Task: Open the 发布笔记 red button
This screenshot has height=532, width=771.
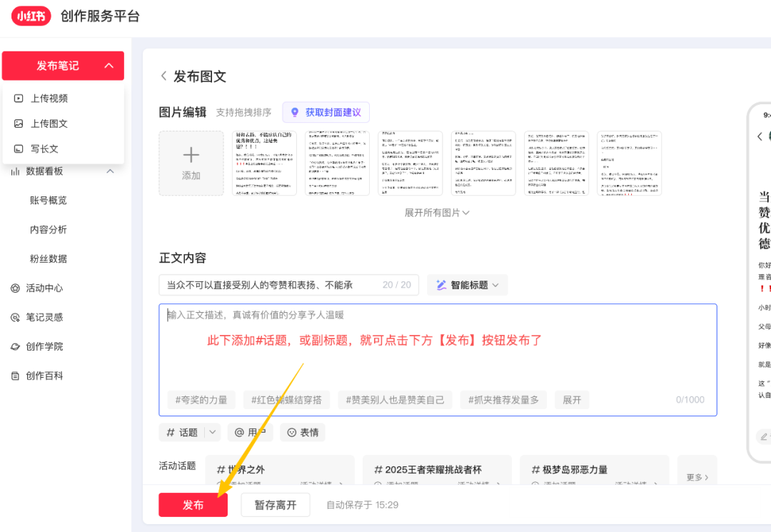Action: tap(63, 66)
